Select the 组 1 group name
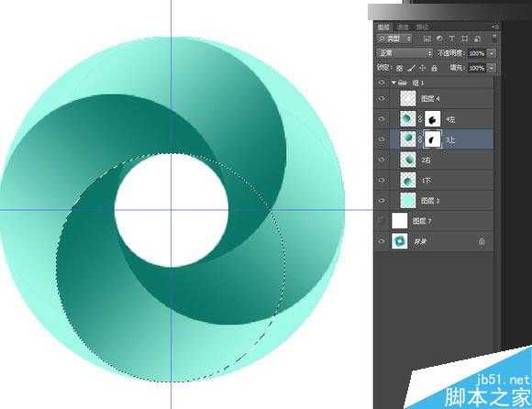 418,83
